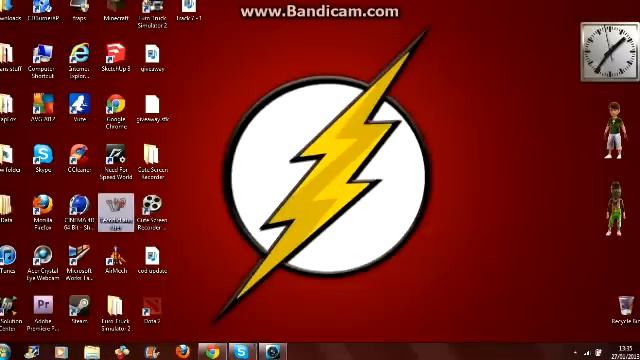Select the blank white giveaway file icon
640x360 pixels.
[152, 108]
